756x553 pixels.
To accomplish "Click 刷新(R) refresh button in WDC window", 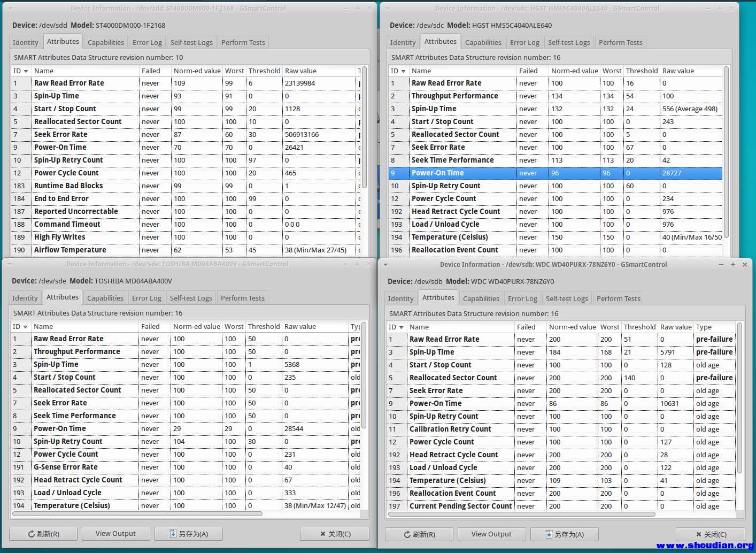I will pyautogui.click(x=419, y=534).
